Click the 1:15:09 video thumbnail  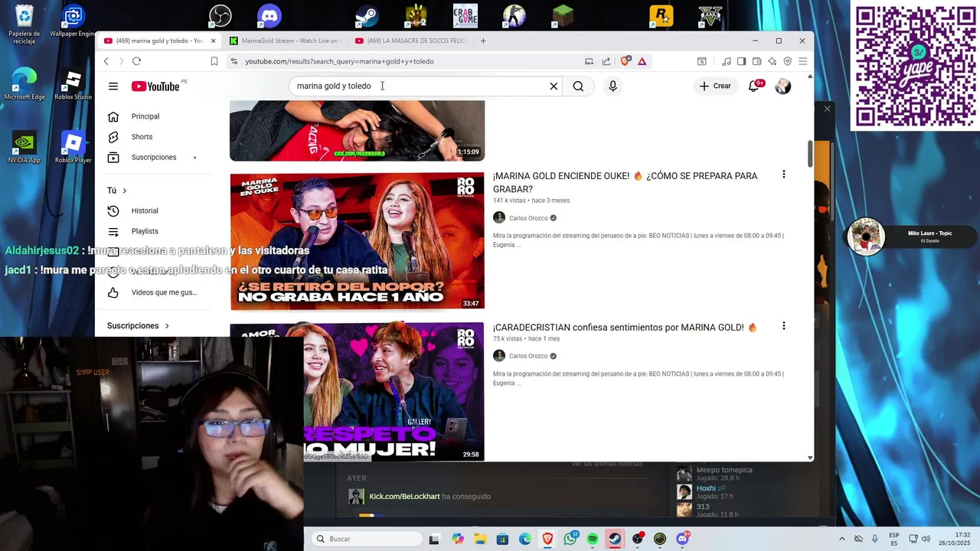pyautogui.click(x=357, y=131)
